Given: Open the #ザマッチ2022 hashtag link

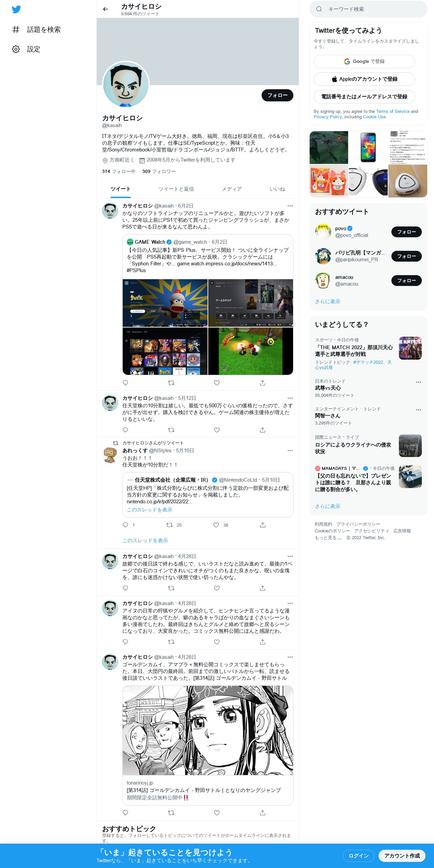Looking at the screenshot, I should 368,362.
